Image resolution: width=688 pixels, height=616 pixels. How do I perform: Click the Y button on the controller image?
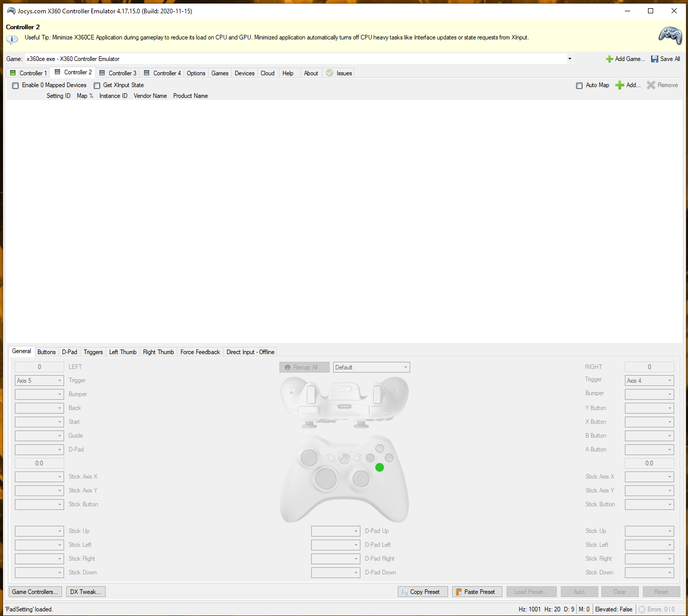tap(379, 448)
